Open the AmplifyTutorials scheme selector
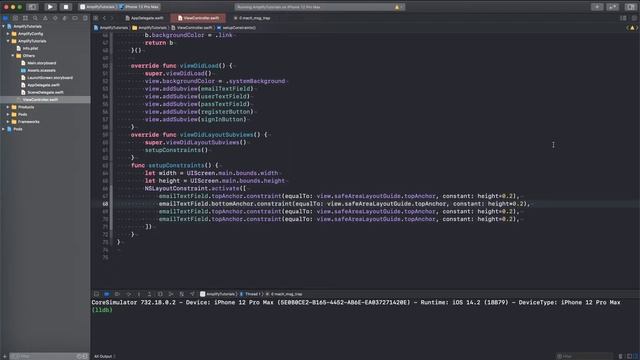The width and height of the screenshot is (640, 360). pyautogui.click(x=98, y=7)
